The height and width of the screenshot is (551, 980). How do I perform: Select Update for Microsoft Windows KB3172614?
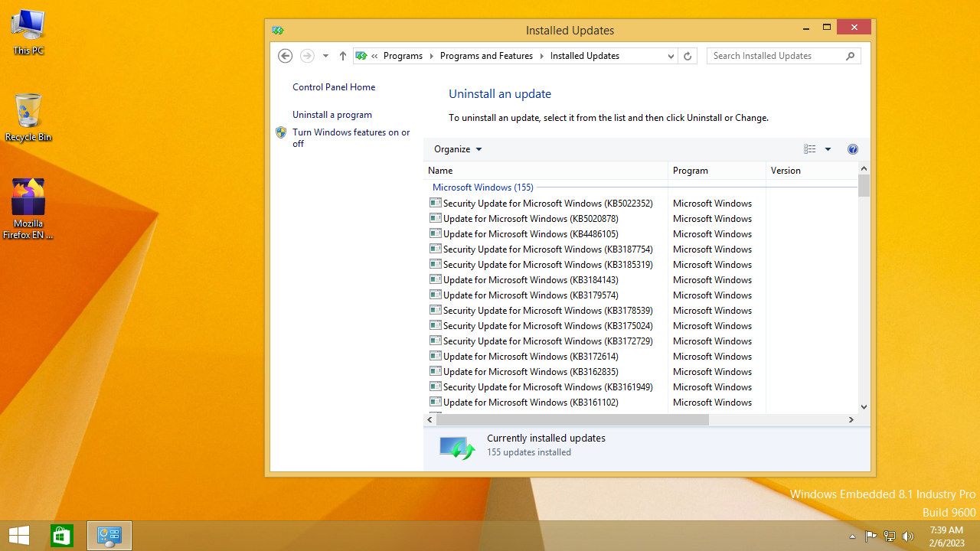coord(642,356)
